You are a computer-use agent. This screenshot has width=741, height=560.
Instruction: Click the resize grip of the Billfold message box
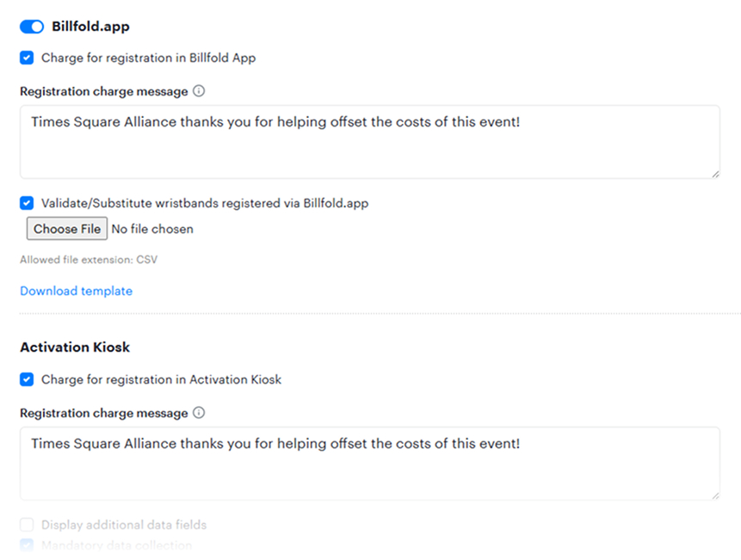click(x=716, y=175)
